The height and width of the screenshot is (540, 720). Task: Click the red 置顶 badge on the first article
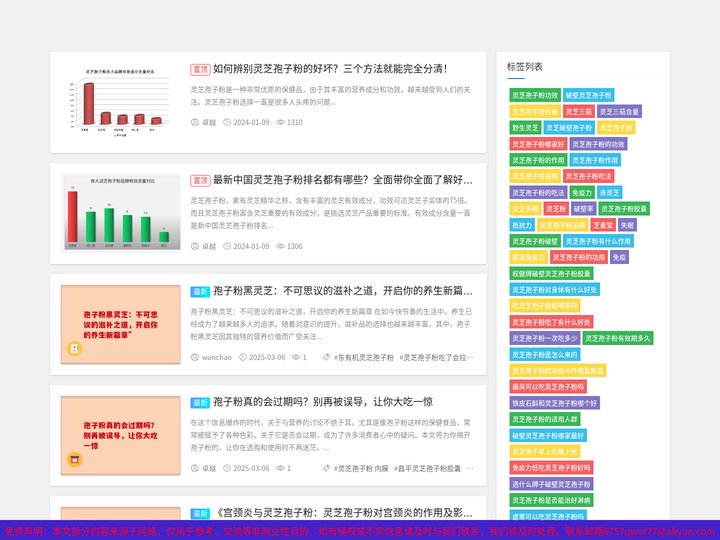click(200, 69)
